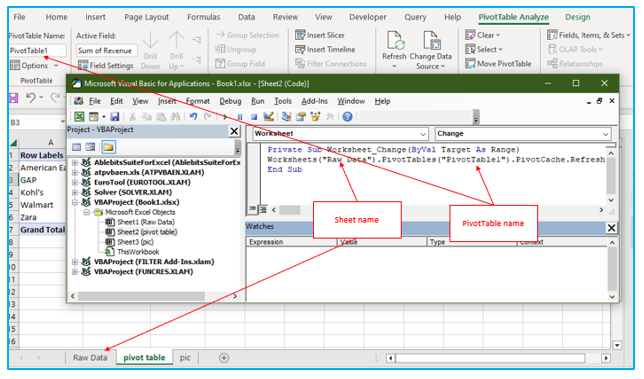Open PivotTable Analyze ribbon tab
This screenshot has width=644, height=379.
513,17
